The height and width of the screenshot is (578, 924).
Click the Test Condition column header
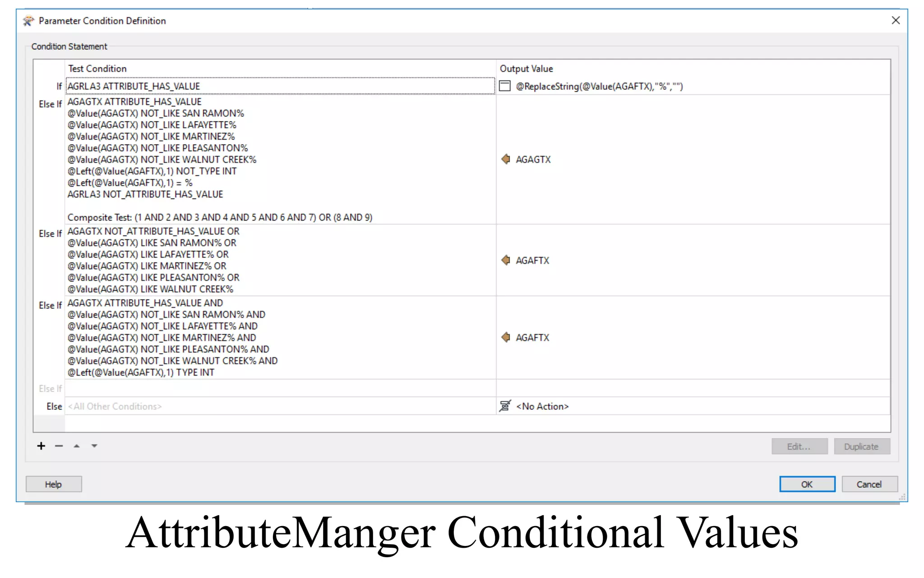click(280, 69)
